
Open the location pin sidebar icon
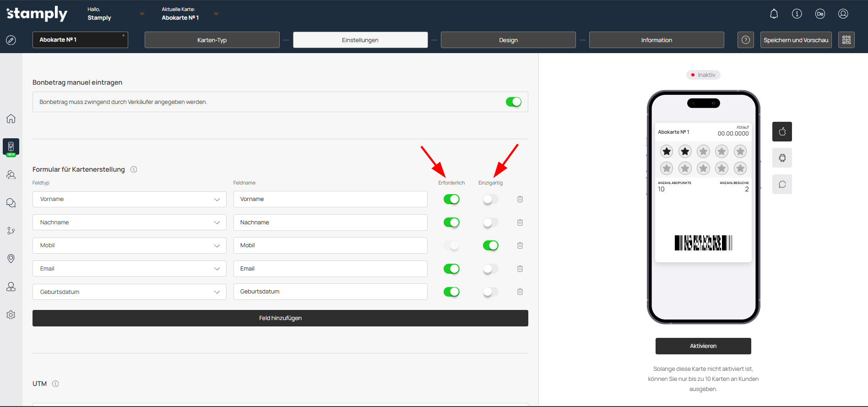coord(11,259)
